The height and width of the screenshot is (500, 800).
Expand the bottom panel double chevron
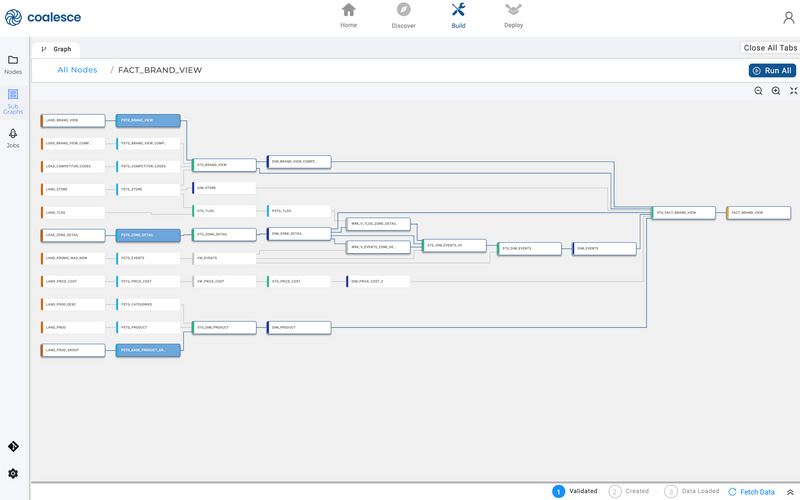790,492
